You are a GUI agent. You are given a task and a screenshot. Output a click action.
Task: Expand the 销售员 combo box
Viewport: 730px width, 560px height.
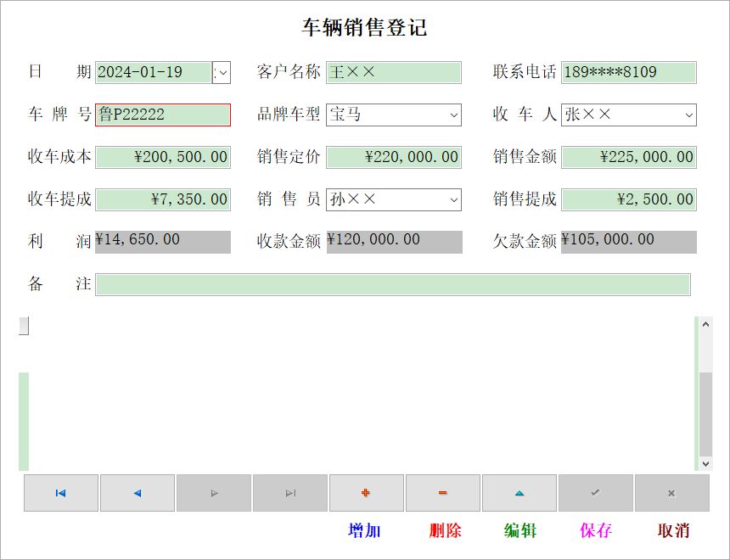click(453, 199)
